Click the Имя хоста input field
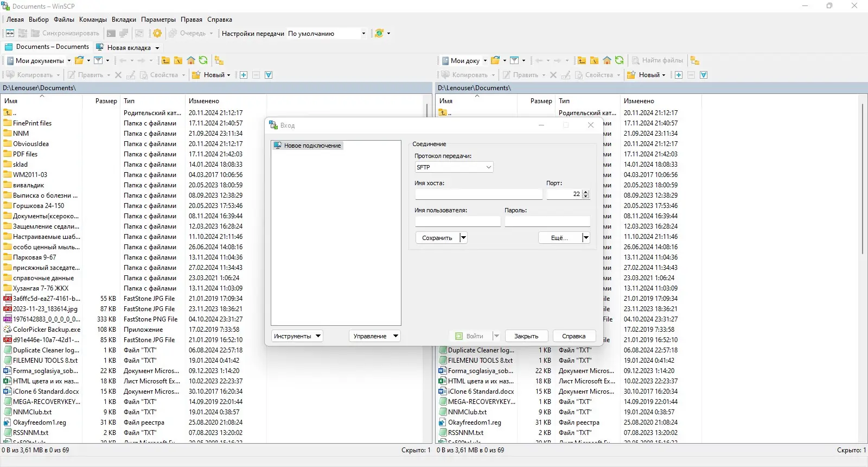Viewport: 868px width, 467px height. point(478,194)
